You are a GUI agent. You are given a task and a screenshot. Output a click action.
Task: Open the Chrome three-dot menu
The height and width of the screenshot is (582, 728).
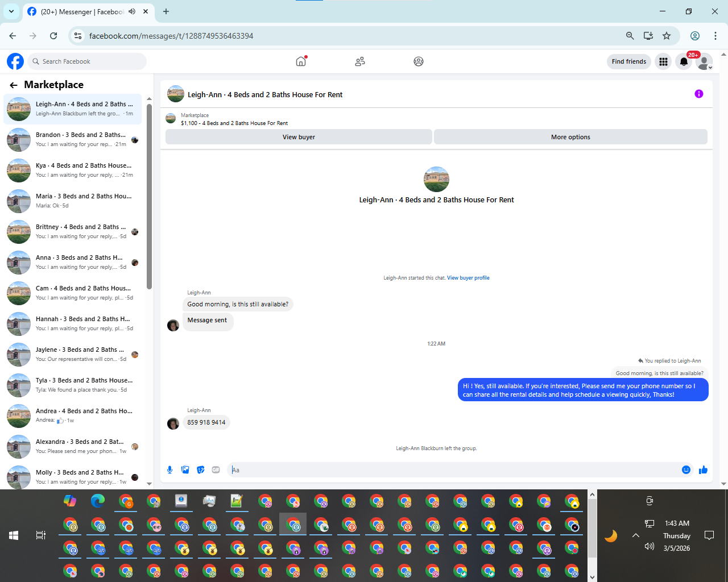pyautogui.click(x=715, y=36)
